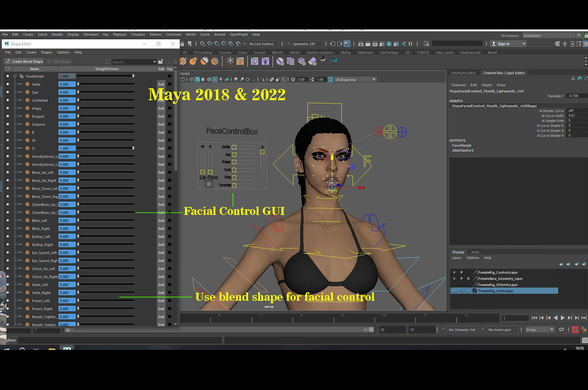Image resolution: width=588 pixels, height=390 pixels.
Task: Click the Smile target shape icon
Action: [x=27, y=84]
